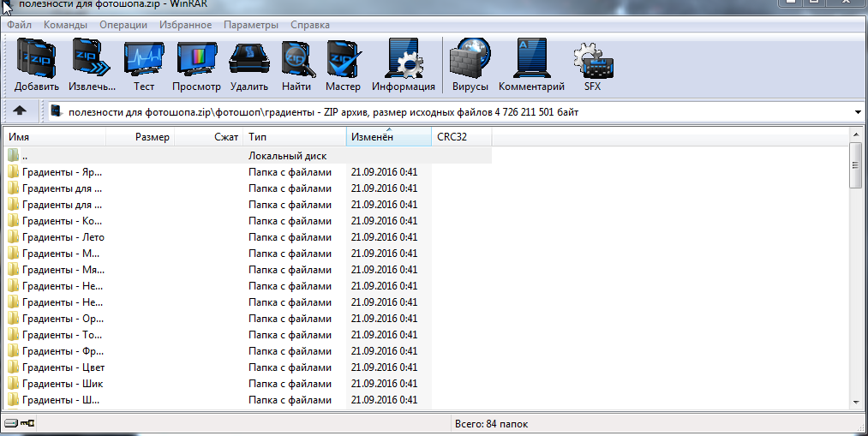The image size is (868, 436).
Task: Open the Избранное menu
Action: [185, 25]
